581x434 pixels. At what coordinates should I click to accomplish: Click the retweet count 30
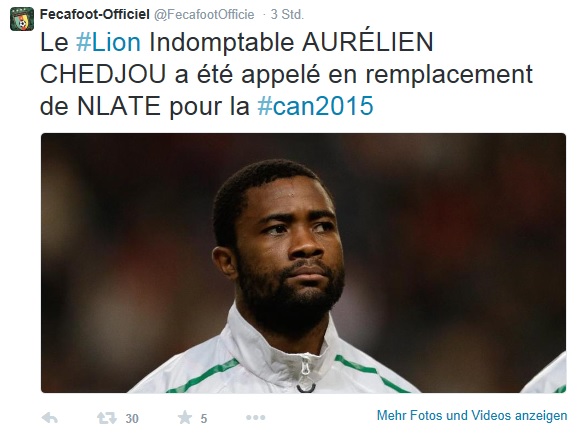132,419
